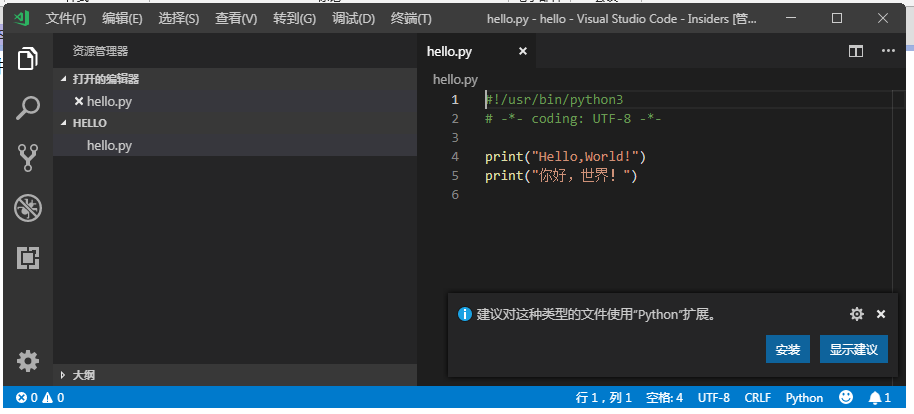This screenshot has width=914, height=414.
Task: Click the VS Code Insiders logo icon
Action: click(22, 19)
